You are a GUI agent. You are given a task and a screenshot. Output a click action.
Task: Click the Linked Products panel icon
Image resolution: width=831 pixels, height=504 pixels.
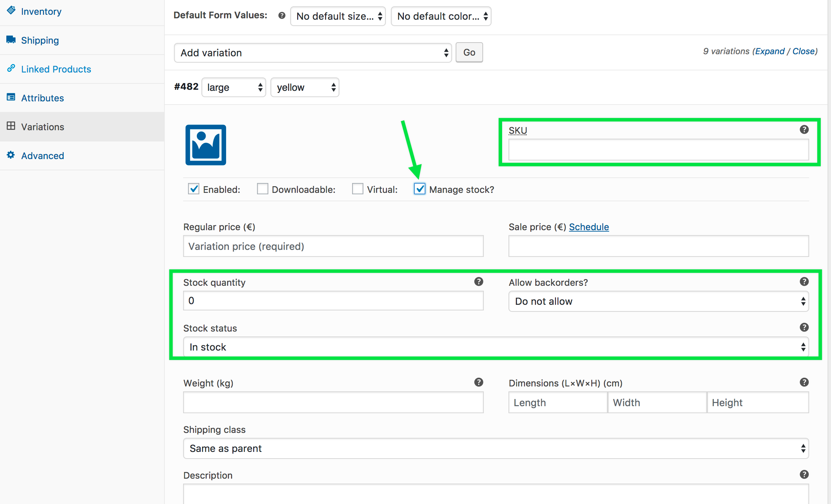click(11, 68)
